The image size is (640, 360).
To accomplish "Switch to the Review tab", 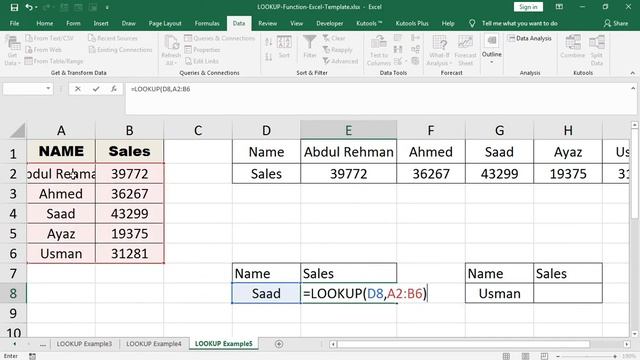I will 267,23.
